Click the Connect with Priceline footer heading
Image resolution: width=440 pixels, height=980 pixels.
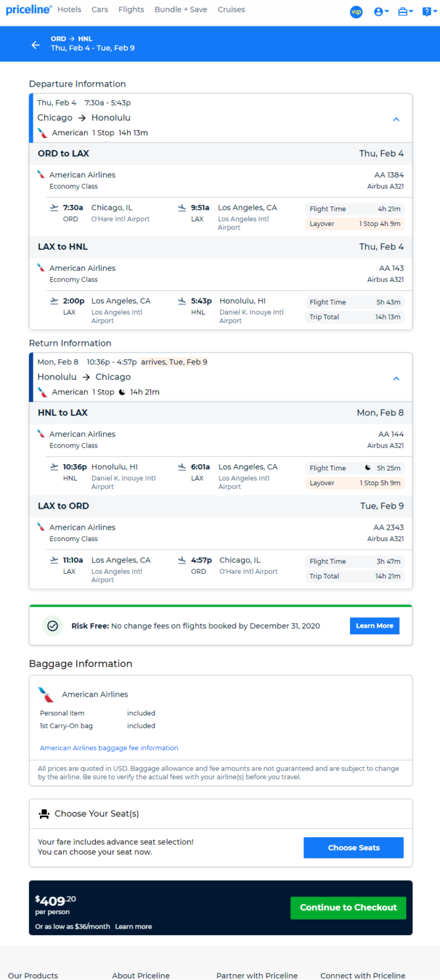click(x=363, y=975)
